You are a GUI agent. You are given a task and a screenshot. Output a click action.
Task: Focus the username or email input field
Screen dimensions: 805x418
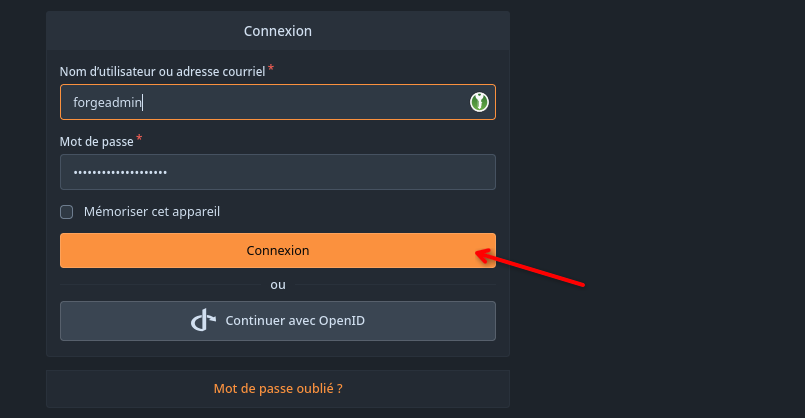(x=278, y=102)
